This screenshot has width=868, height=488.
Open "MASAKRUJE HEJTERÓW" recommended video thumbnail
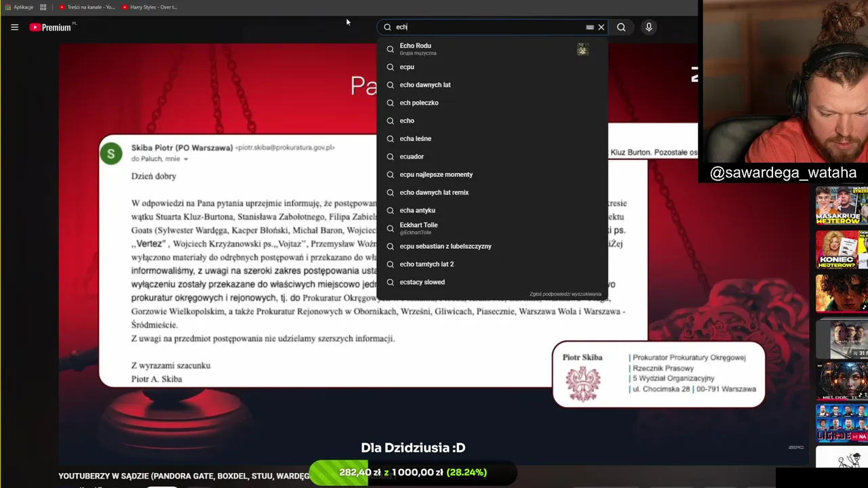[842, 205]
